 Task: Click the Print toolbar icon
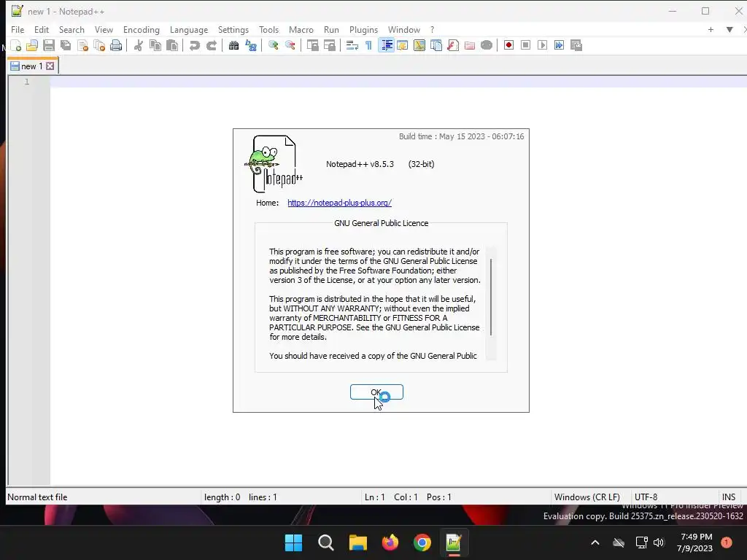pos(116,45)
